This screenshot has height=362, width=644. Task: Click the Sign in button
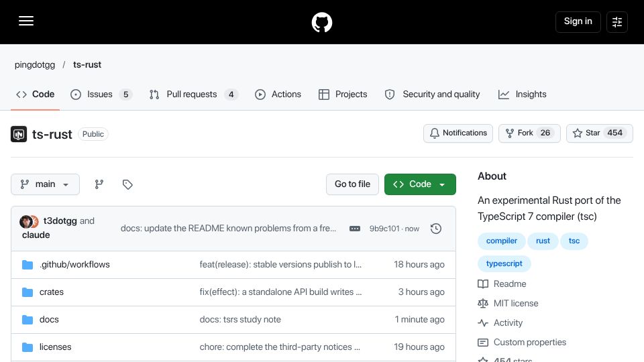578,21
